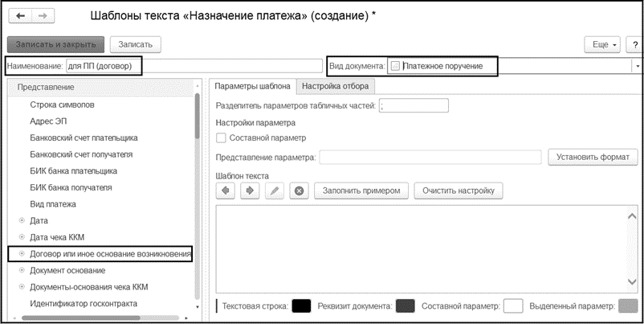644x324 pixels.
Task: Click the delete cross icon under Шаблон текста
Action: (x=299, y=191)
